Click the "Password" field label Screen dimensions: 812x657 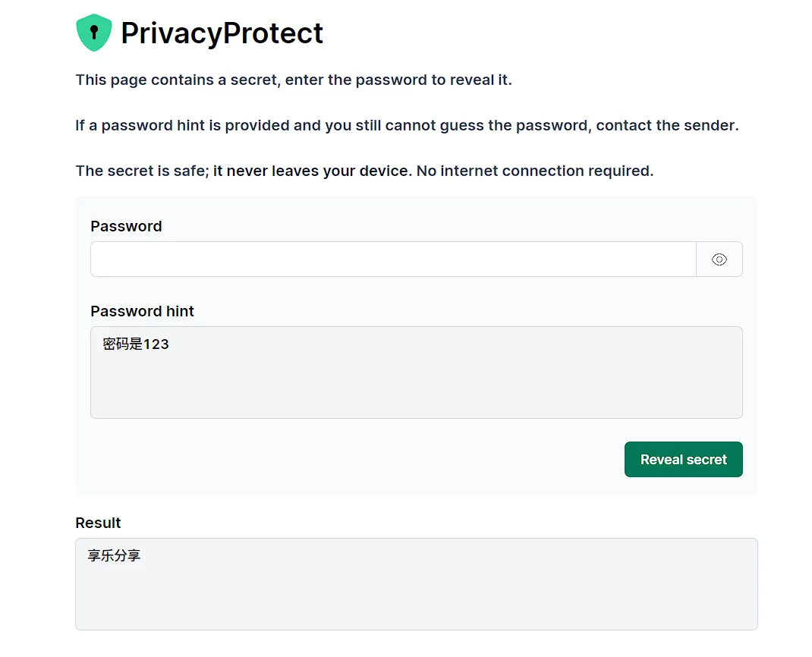126,226
